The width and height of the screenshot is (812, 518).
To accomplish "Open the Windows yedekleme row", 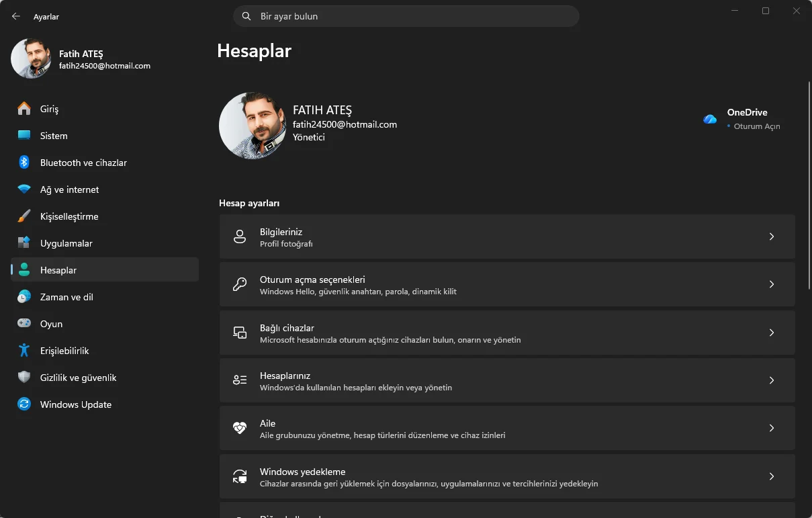I will click(x=507, y=476).
